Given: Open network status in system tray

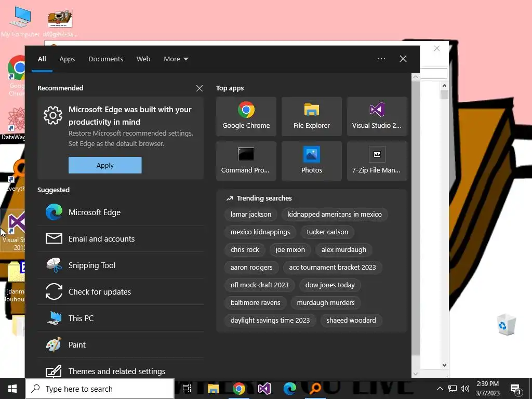Looking at the screenshot, I should click(453, 389).
